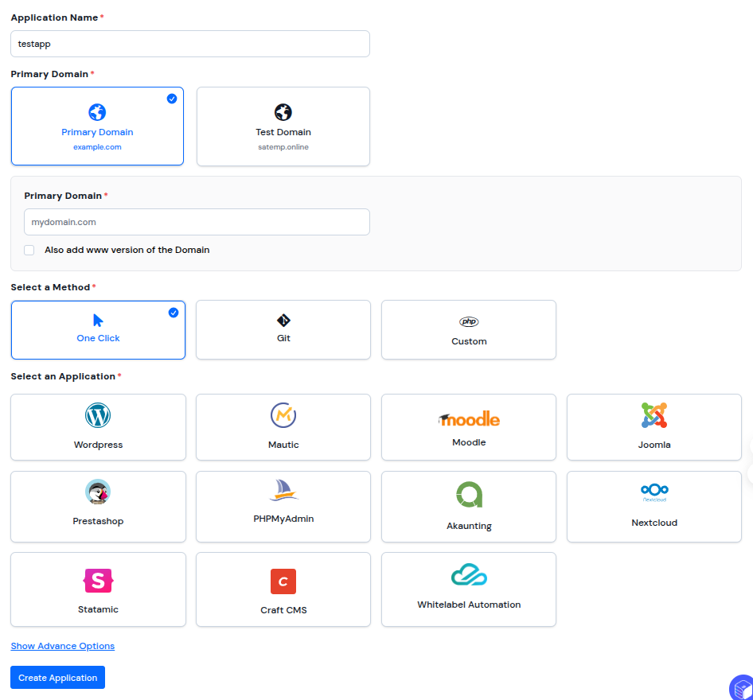753x700 pixels.
Task: Click the Git diamond icon
Action: 283,321
